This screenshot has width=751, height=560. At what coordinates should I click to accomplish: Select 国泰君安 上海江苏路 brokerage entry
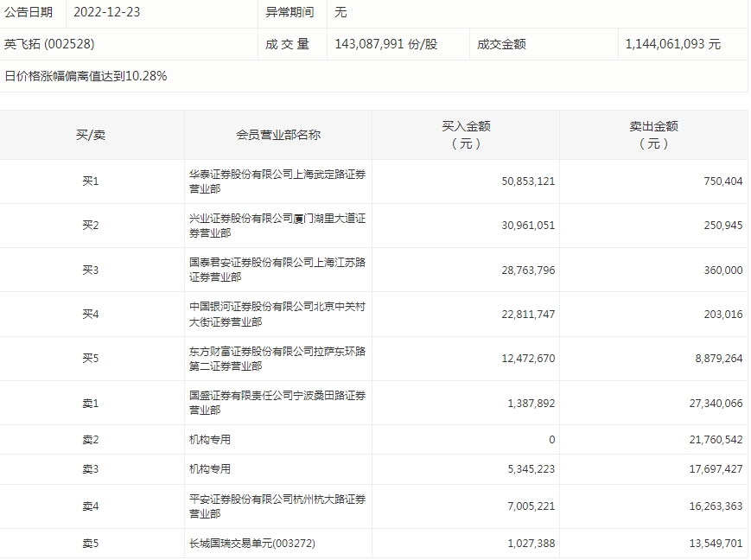[x=277, y=270]
